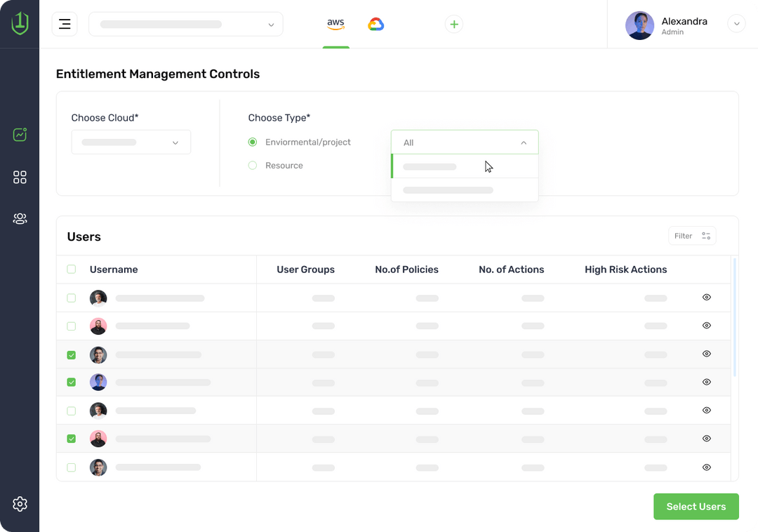758x532 pixels.
Task: Toggle the select-all checkbox beside Username
Action: 72,270
